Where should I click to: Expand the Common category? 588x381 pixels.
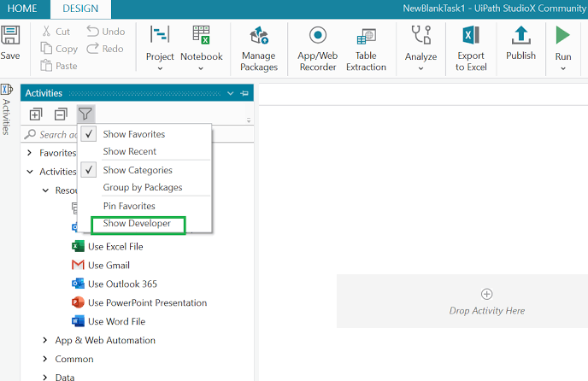[45, 359]
